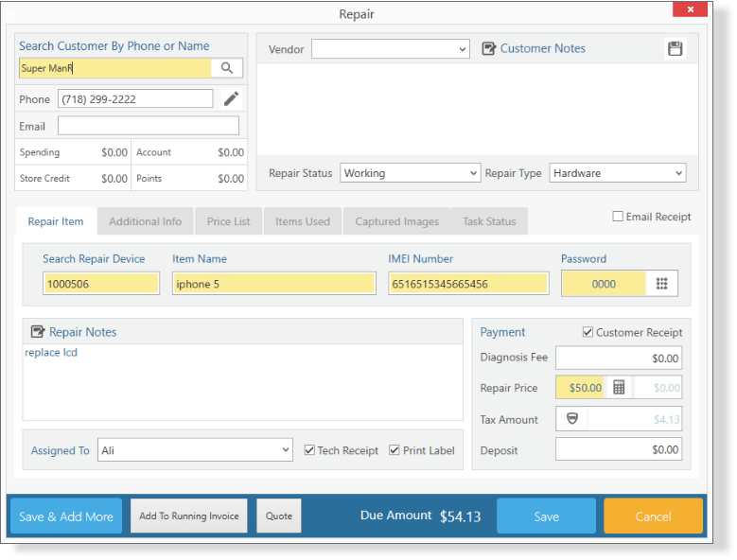Click the Tax Amount $4.13 field

(634, 419)
